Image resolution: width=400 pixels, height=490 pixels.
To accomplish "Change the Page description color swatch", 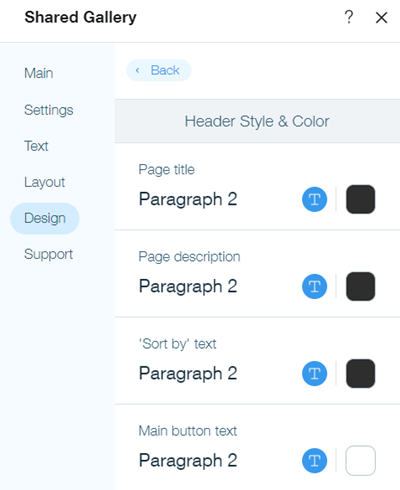I will coord(360,286).
